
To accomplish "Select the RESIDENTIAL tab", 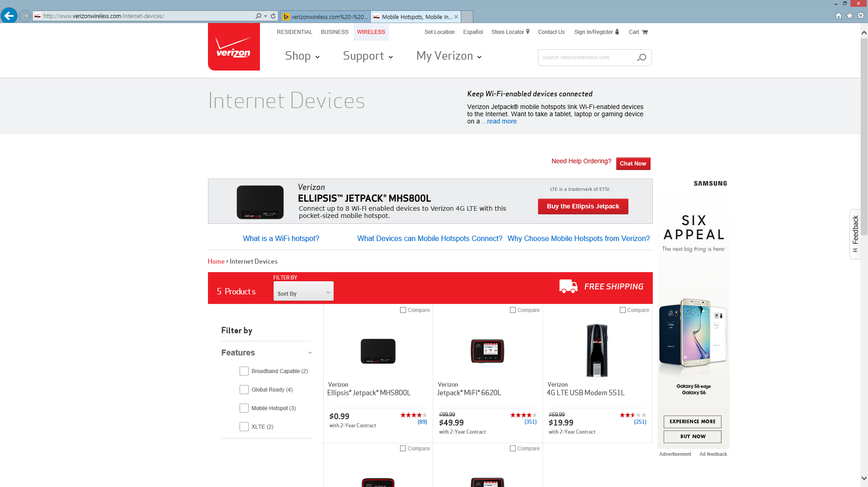I will [294, 32].
